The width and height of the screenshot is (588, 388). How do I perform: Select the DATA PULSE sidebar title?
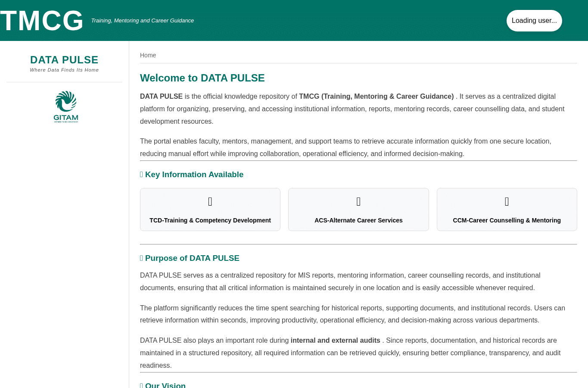(64, 60)
